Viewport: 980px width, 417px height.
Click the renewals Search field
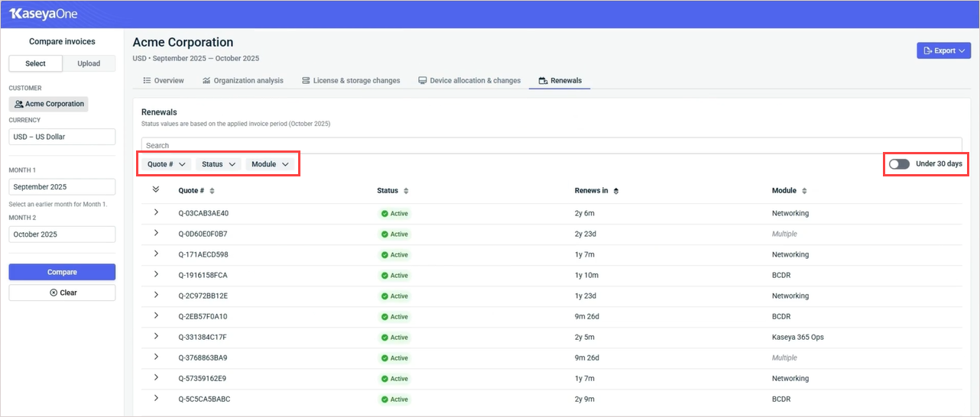(550, 145)
